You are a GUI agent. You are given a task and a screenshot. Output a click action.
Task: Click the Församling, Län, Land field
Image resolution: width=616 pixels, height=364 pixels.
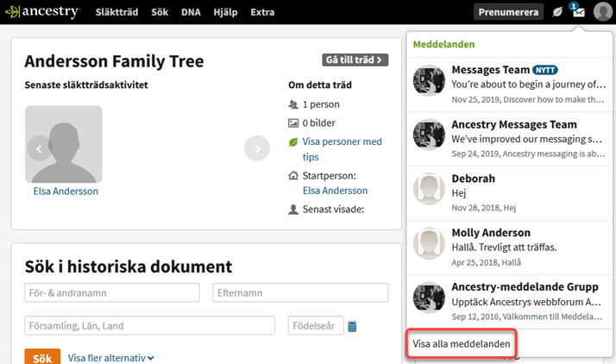[x=149, y=325]
